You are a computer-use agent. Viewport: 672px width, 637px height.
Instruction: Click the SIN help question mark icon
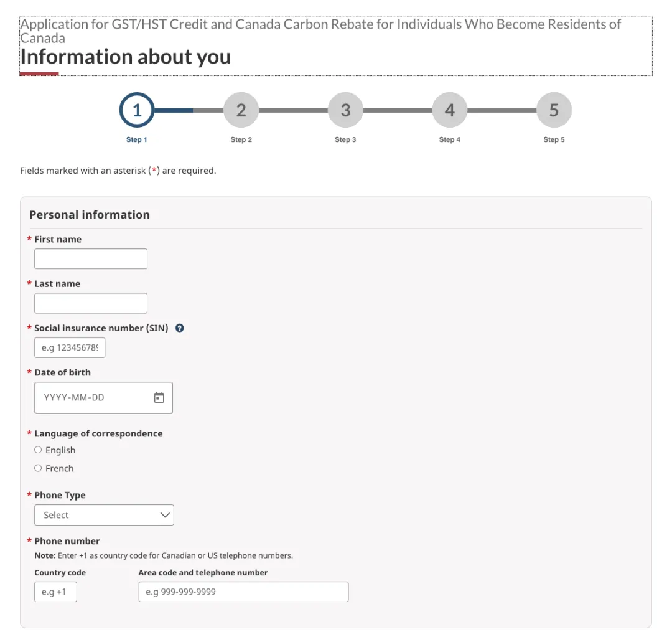(180, 328)
